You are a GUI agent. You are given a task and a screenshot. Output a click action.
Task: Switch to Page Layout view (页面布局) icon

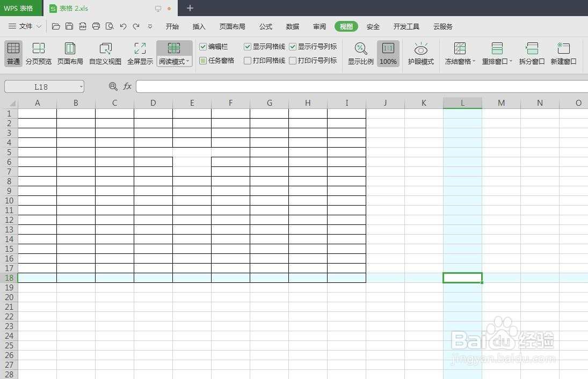(x=70, y=48)
